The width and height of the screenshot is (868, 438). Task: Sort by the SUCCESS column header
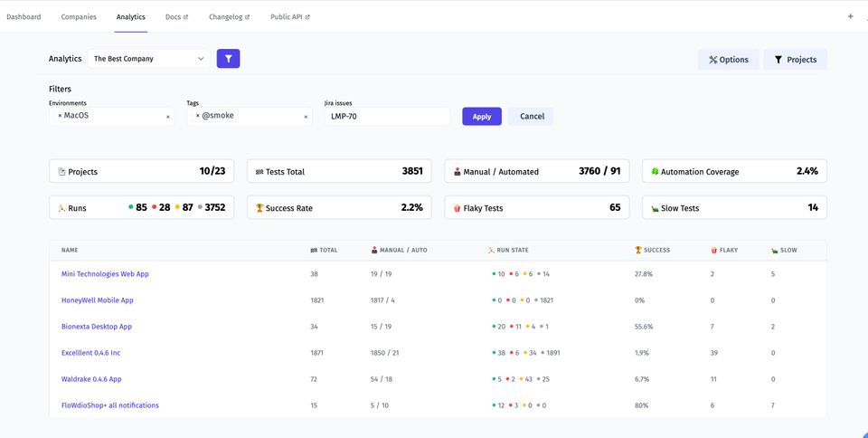(x=652, y=251)
